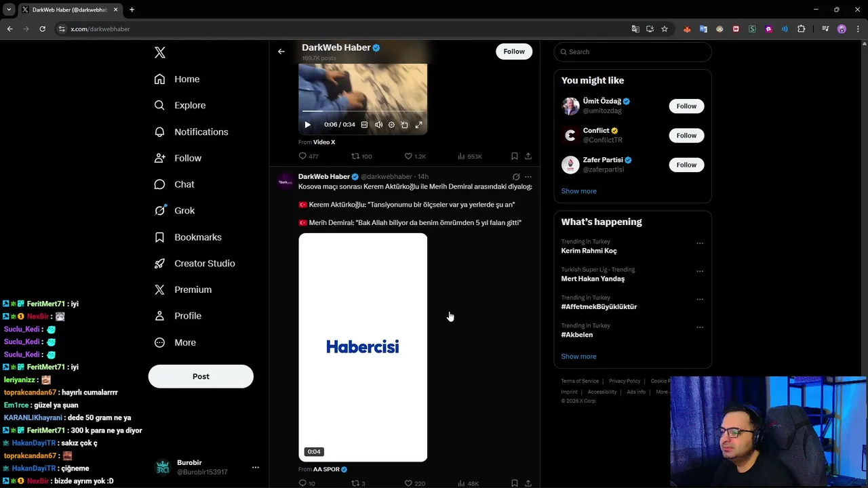Reload the page in Chrome toolbar
This screenshot has width=868, height=488.
point(42,29)
